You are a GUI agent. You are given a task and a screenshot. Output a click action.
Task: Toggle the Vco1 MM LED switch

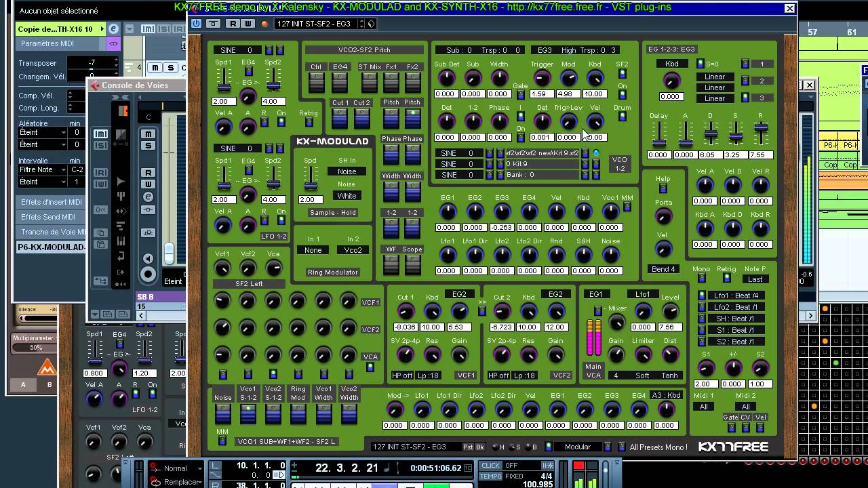[627, 208]
